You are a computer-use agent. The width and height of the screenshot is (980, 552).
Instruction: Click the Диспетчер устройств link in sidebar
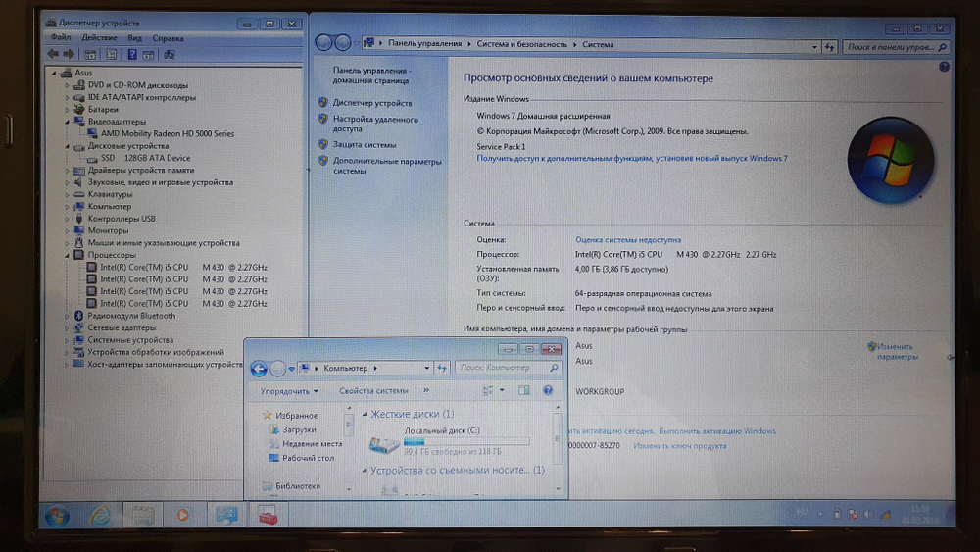pyautogui.click(x=371, y=103)
